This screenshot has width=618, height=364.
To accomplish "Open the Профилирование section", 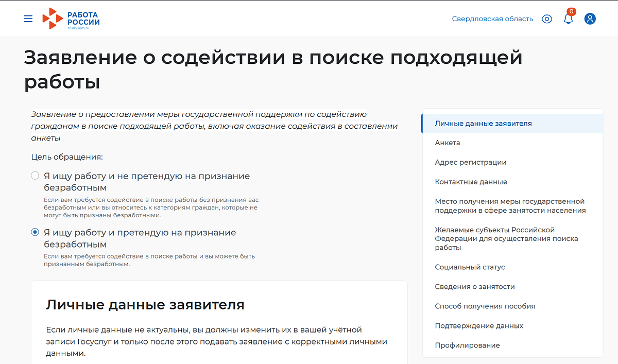I will (468, 345).
